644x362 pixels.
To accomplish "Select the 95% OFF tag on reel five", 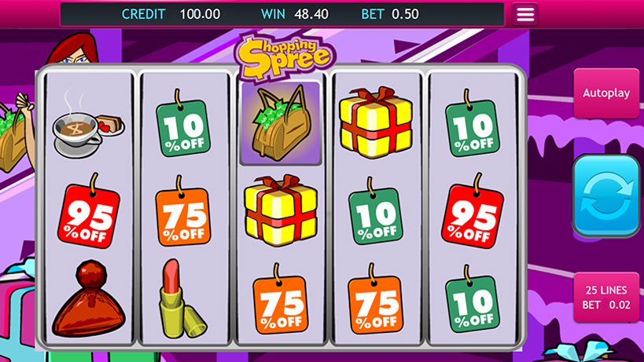I will 473,210.
